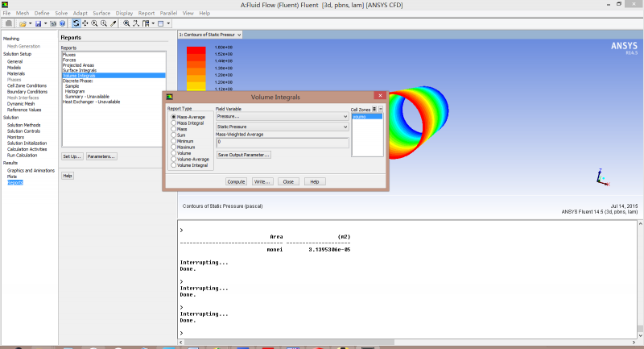Click the Save Picture camera icon
Screen dimensions: 644x349
coord(53,24)
